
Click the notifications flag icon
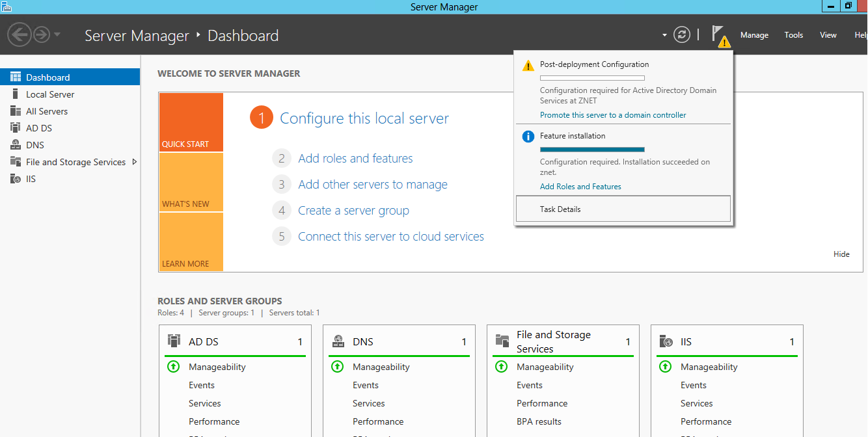click(x=720, y=35)
